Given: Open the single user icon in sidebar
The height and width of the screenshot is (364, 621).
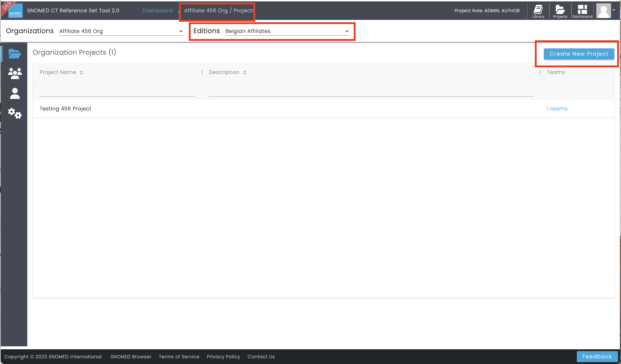Looking at the screenshot, I should click(x=15, y=93).
